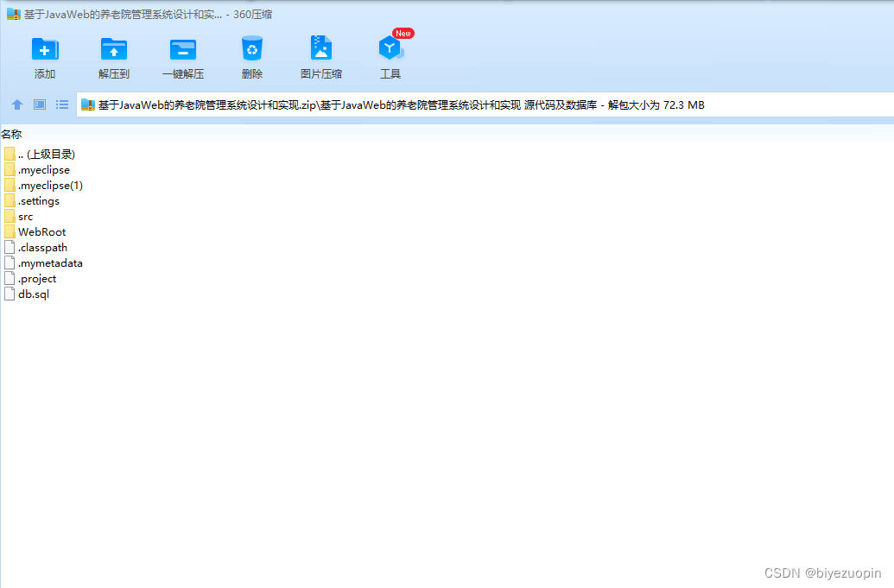Sort files by clicking 名称 column header
894x588 pixels.
12,134
